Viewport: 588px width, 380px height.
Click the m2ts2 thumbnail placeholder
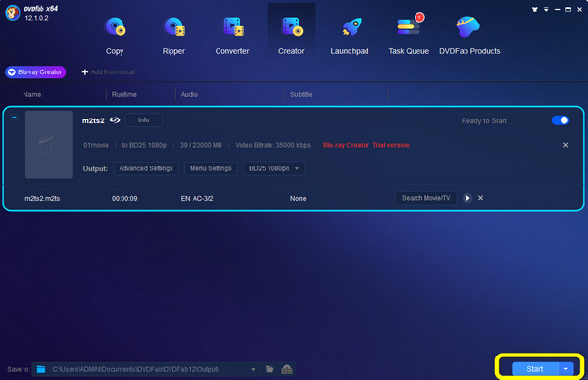click(x=49, y=144)
